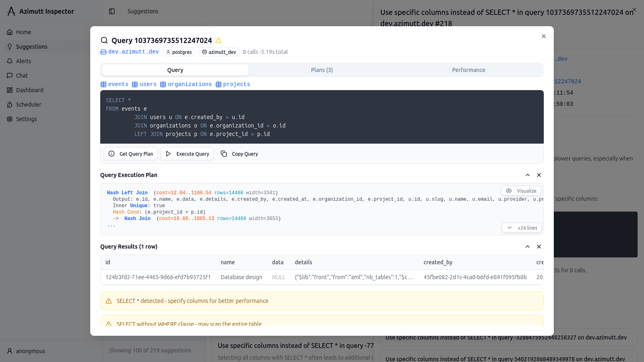Close the query details dialog

coord(544,36)
